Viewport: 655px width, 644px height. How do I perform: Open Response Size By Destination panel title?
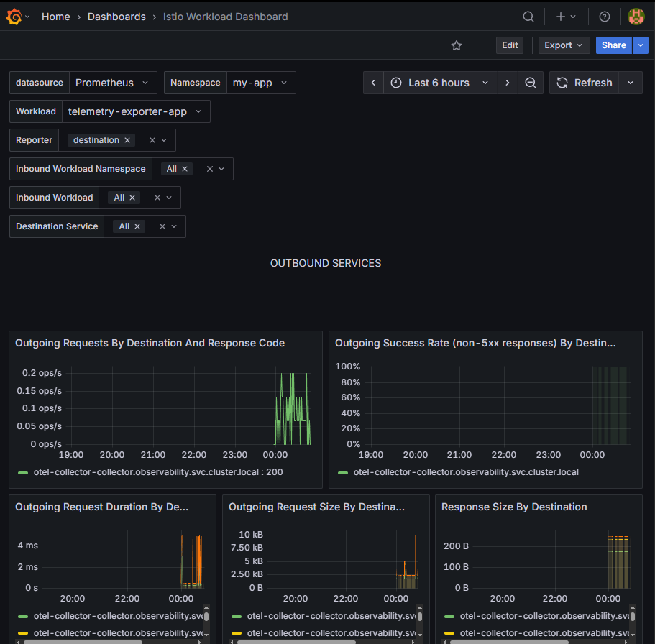(514, 507)
